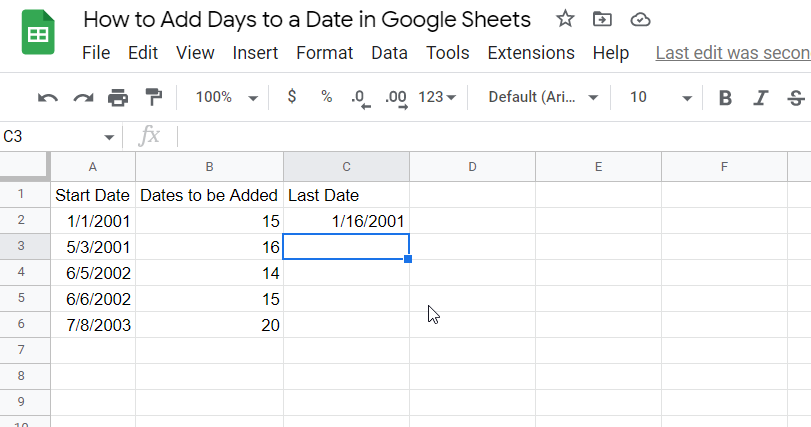
Task: Click the Undo arrow icon
Action: click(x=48, y=97)
